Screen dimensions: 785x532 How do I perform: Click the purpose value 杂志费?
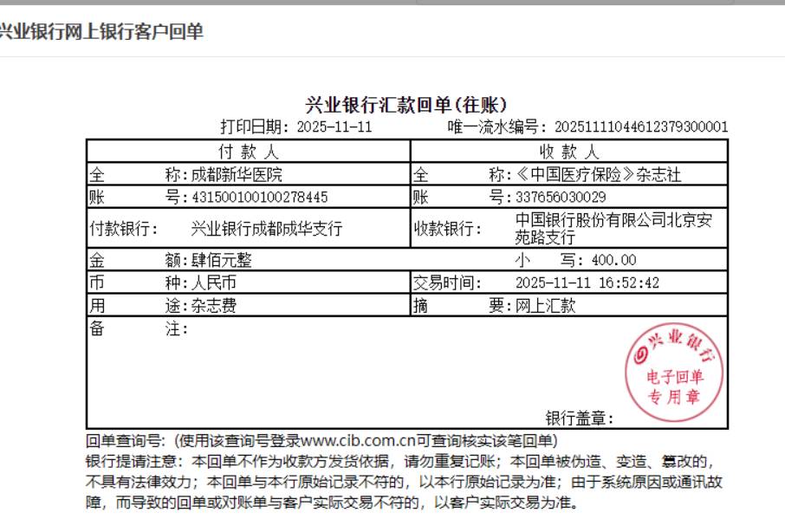point(214,305)
